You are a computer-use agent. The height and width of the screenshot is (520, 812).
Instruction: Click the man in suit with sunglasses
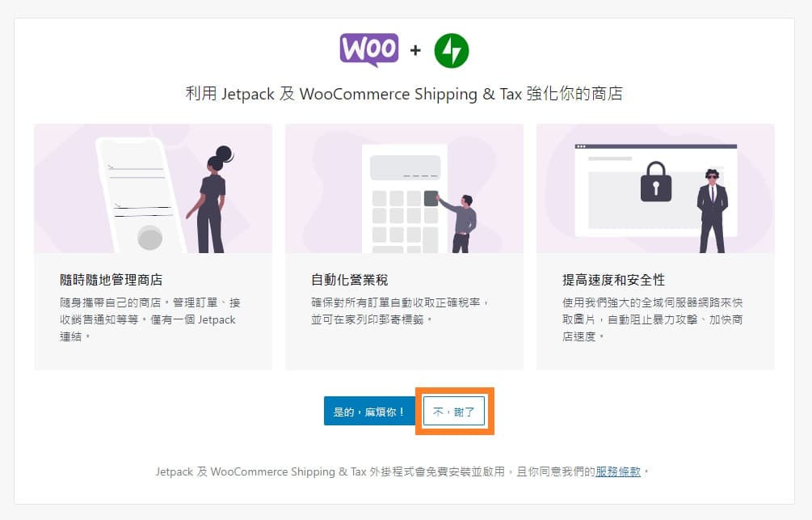pyautogui.click(x=712, y=211)
